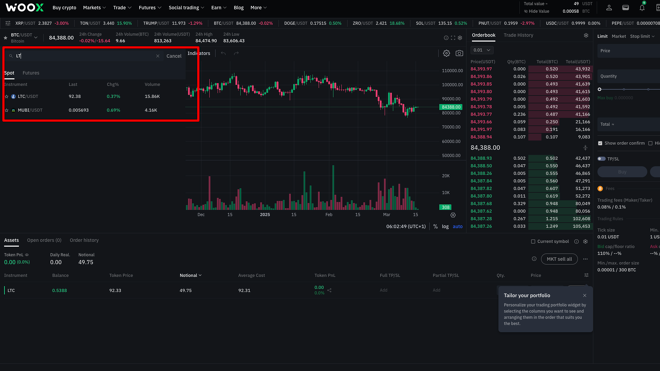This screenshot has width=660, height=371.
Task: Select the Market order tab
Action: (x=618, y=36)
